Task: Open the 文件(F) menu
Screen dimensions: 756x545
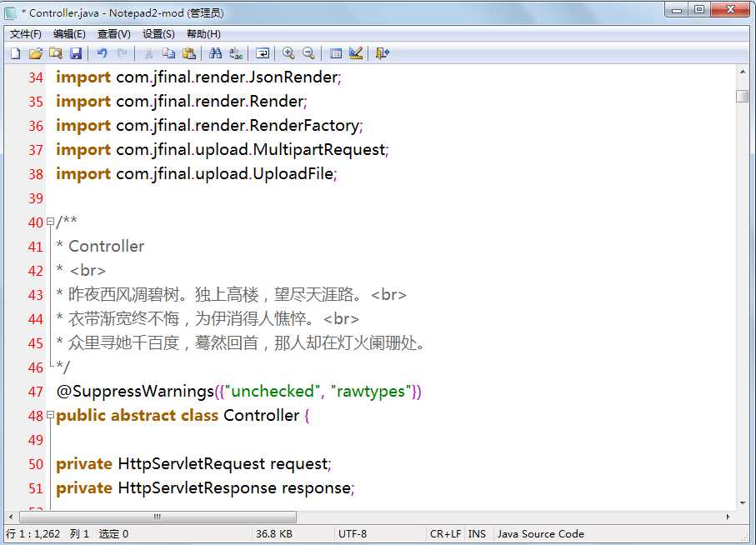Action: point(26,33)
